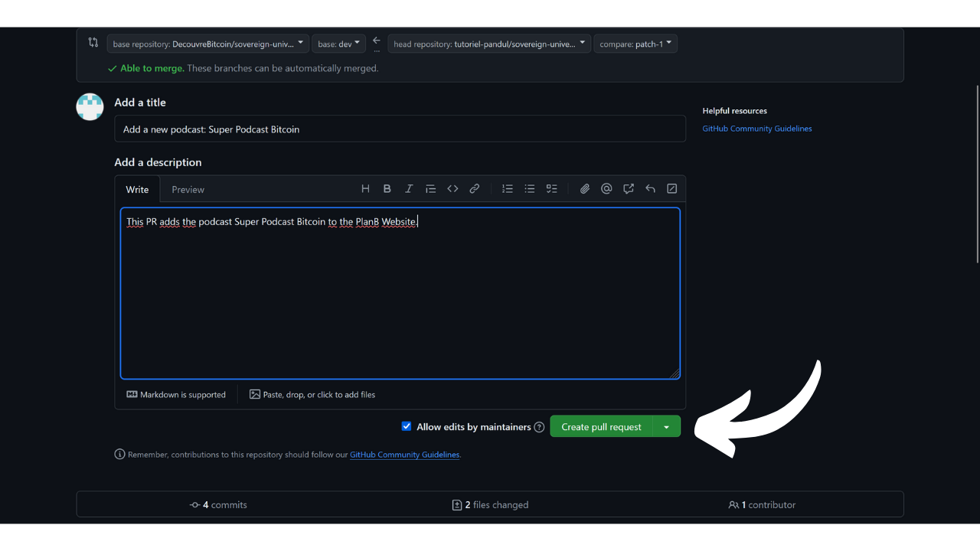Viewport: 980px width, 551px height.
Task: Attach files using the paperclip icon
Action: click(x=585, y=189)
